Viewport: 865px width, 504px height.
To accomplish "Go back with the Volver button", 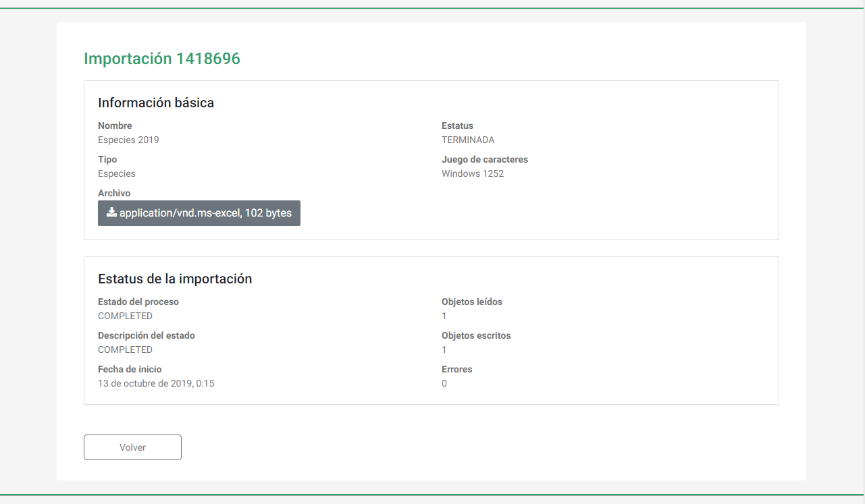I will (132, 447).
